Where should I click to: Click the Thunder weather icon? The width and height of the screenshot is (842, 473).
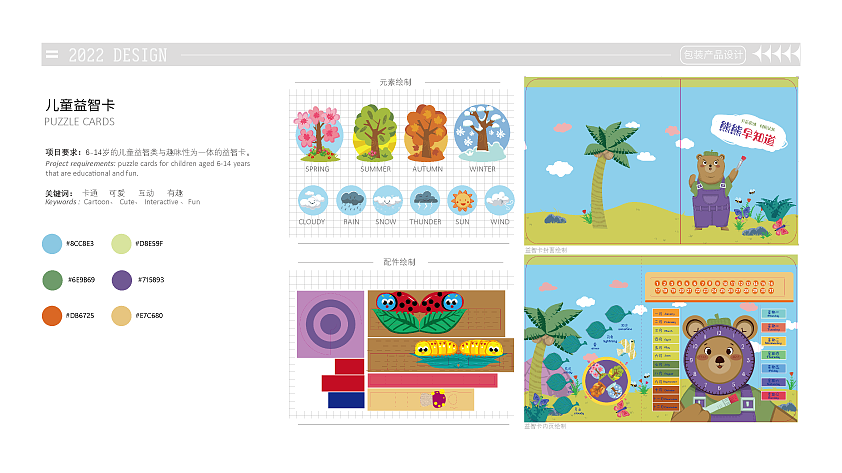[425, 200]
